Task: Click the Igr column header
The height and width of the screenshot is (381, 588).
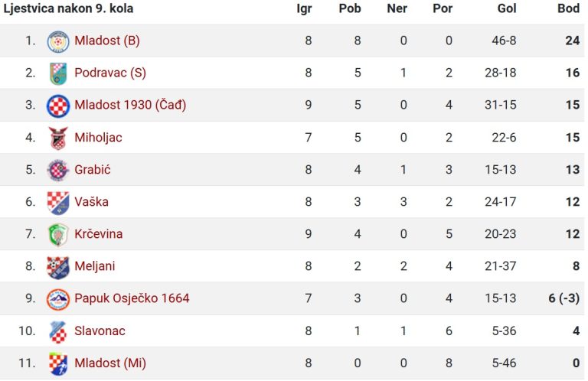Action: 304,8
